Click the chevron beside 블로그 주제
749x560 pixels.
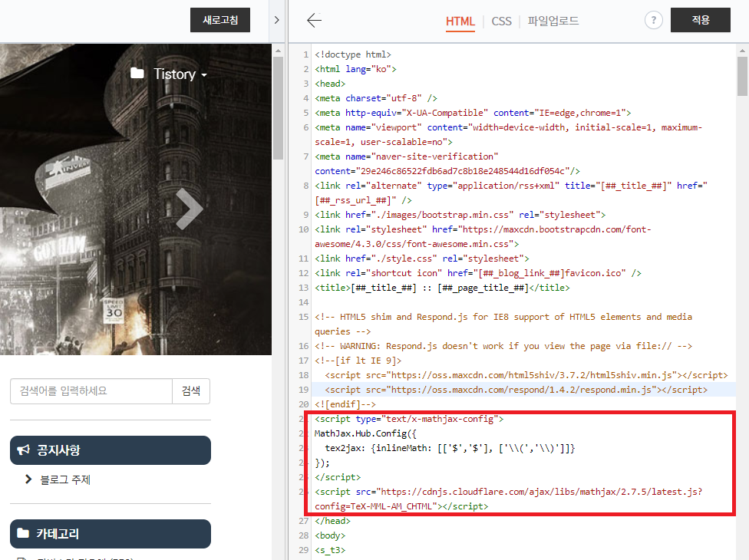(x=28, y=479)
